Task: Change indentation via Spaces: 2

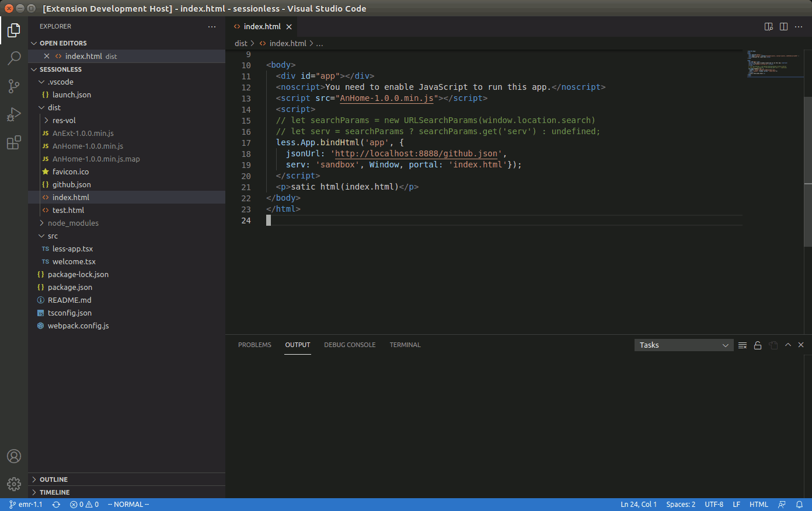Action: pos(681,505)
